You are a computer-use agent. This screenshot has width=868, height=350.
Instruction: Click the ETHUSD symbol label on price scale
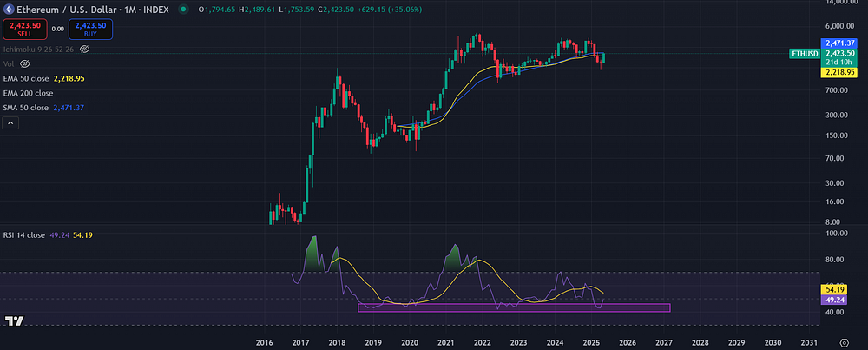805,54
